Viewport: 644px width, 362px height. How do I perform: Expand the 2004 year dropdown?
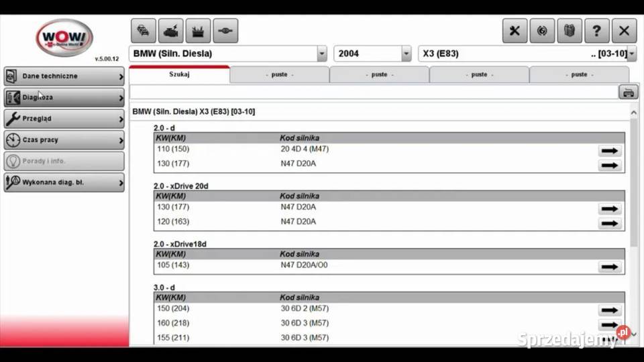point(406,54)
